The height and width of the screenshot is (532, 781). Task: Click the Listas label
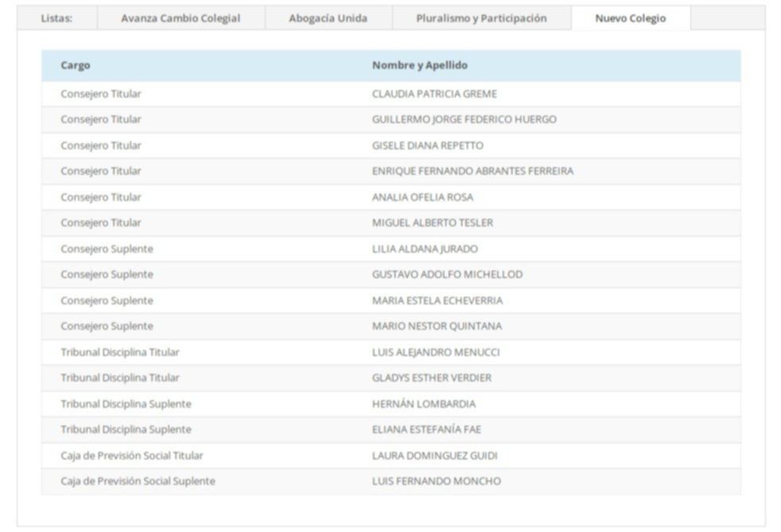(56, 18)
